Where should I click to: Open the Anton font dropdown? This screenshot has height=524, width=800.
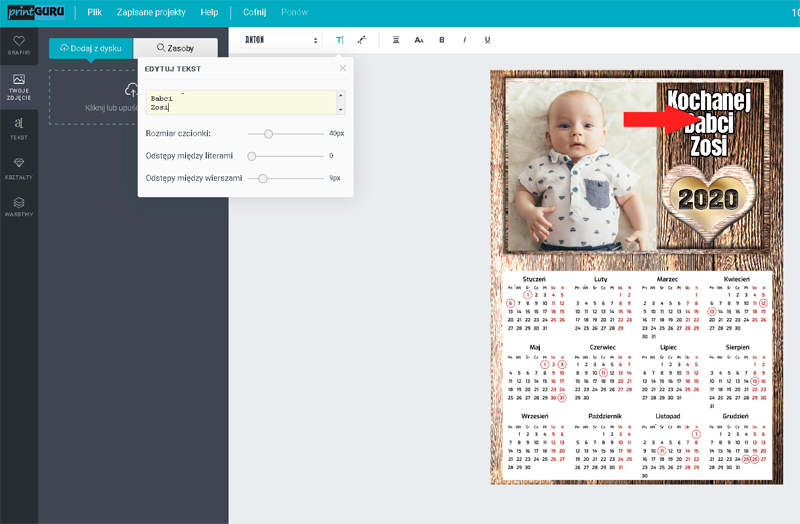281,40
